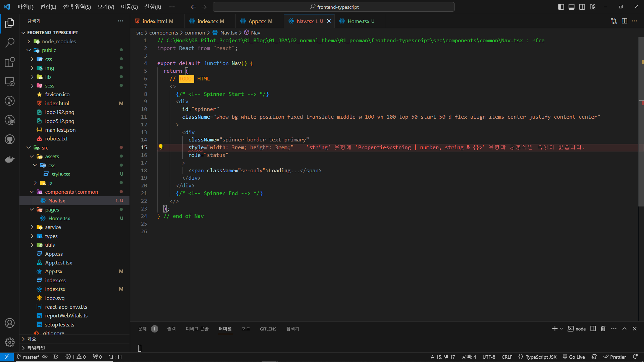Toggle the bottom panel layout button
The width and height of the screenshot is (644, 362).
click(x=572, y=7)
